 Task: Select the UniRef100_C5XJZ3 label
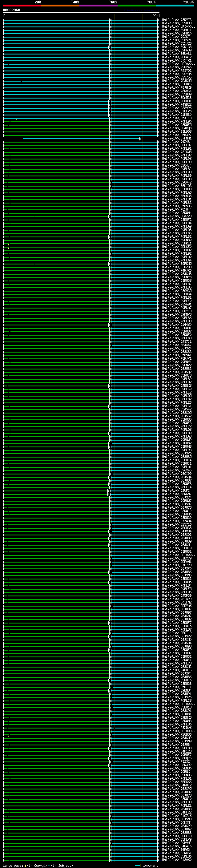point(176,43)
